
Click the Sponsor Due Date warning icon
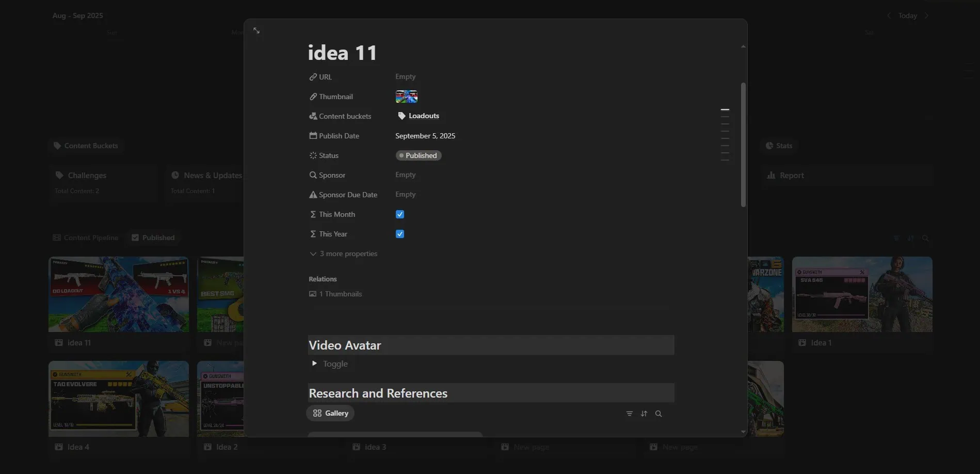tap(313, 195)
